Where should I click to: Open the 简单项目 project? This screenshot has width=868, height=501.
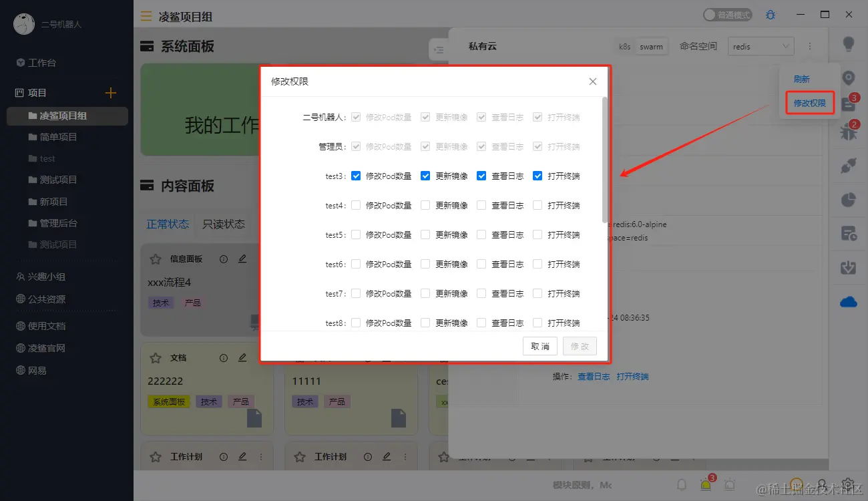58,137
